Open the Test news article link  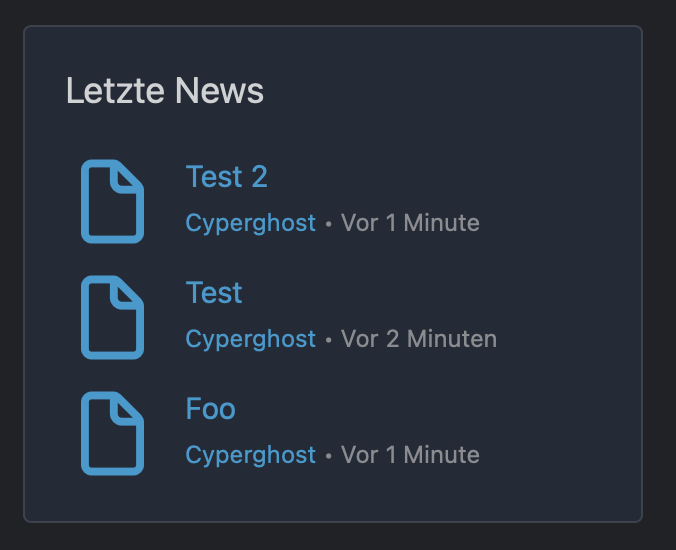[x=214, y=293]
